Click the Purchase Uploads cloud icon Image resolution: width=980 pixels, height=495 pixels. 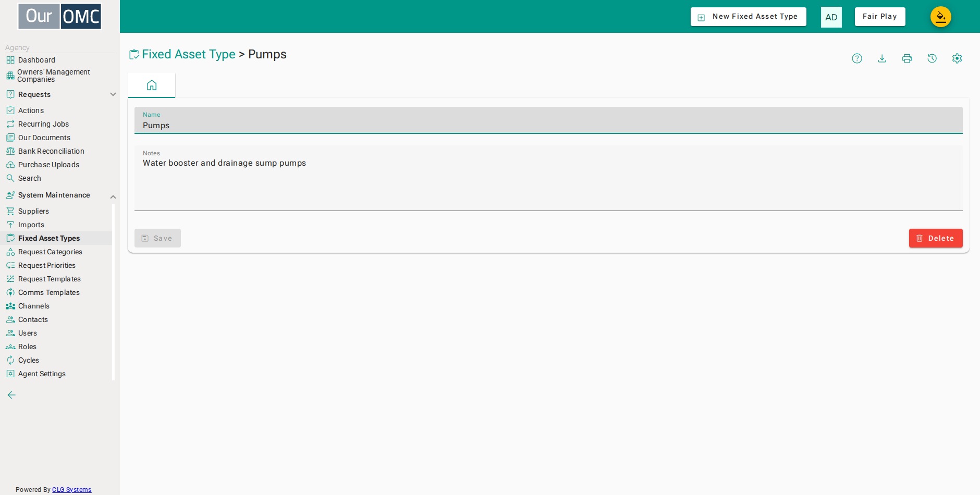[x=10, y=165]
